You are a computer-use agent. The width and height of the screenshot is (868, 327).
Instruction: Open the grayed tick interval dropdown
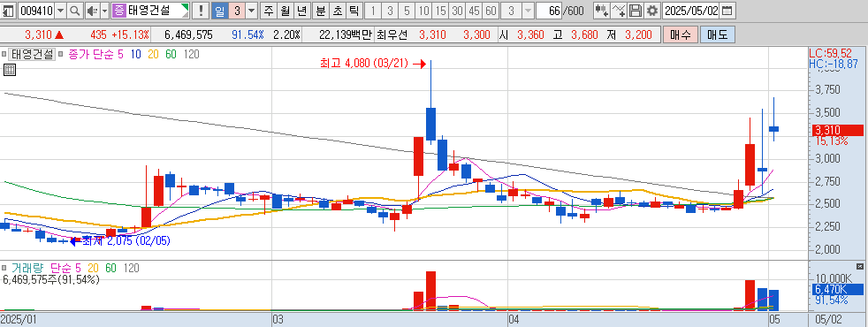(x=528, y=10)
